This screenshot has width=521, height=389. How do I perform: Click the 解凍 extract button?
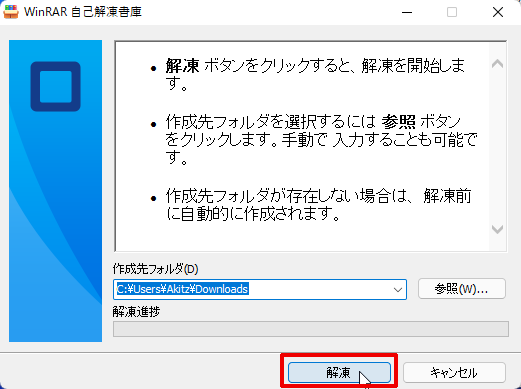339,372
